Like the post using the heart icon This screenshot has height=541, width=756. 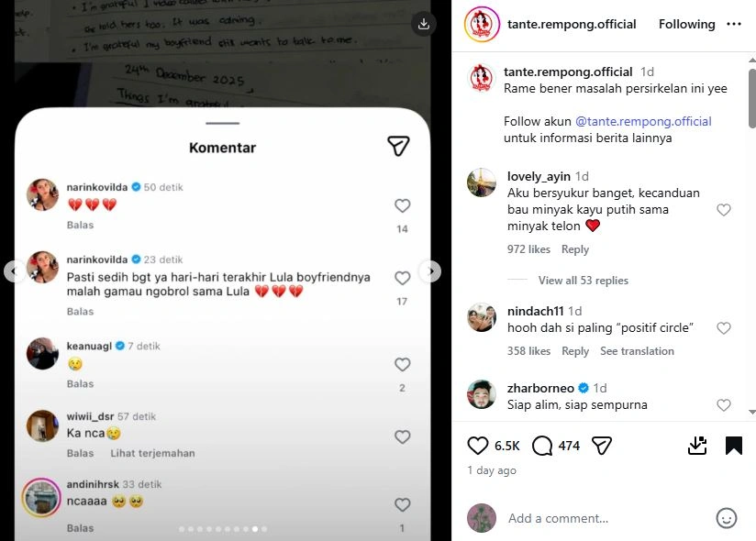coord(477,445)
